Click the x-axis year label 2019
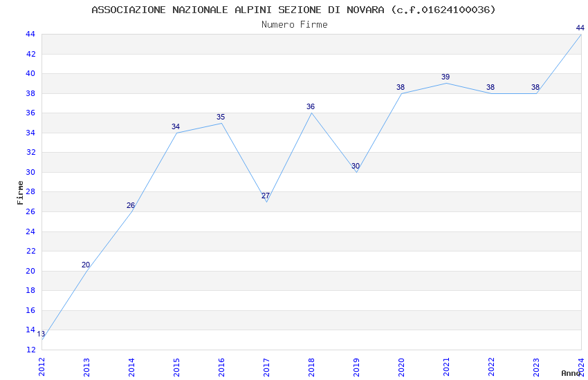Screen dimensions: 588x380 point(357,367)
